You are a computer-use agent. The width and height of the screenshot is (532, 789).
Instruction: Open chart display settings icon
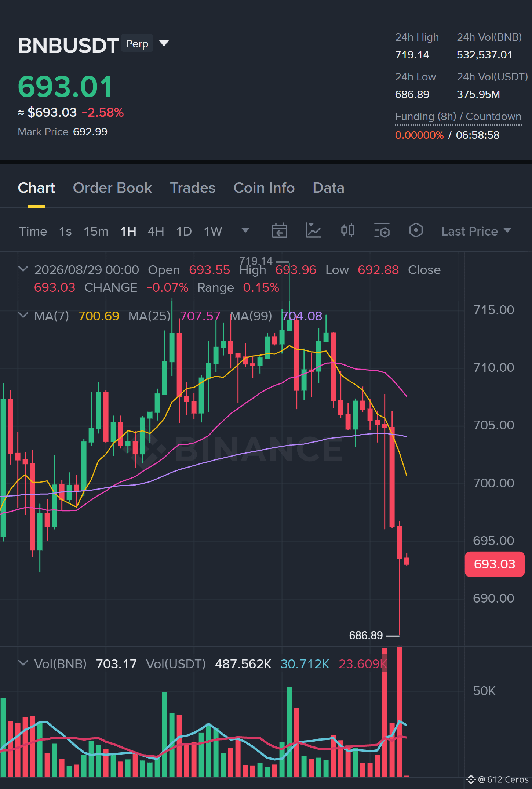(382, 231)
